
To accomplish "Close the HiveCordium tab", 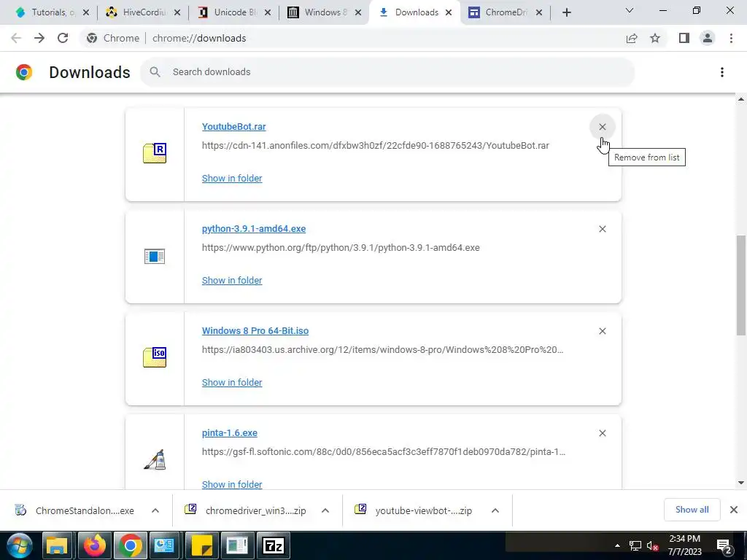I will pyautogui.click(x=177, y=13).
